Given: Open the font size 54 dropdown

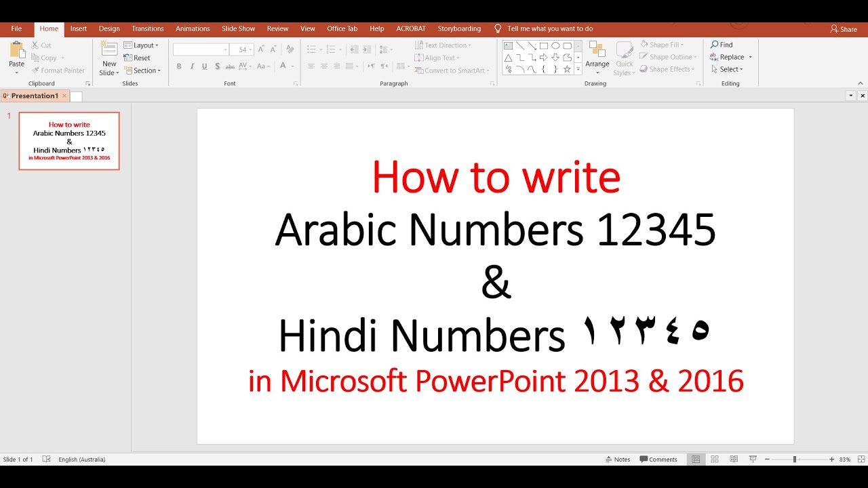Looking at the screenshot, I should coord(250,49).
